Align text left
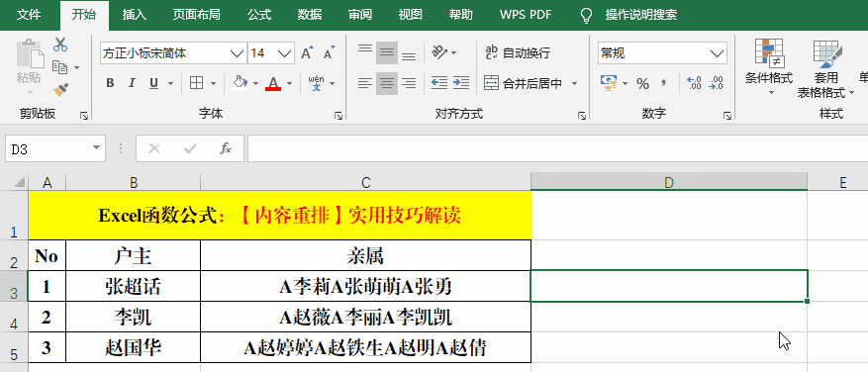Screen dimensions: 868x372 coord(365,83)
